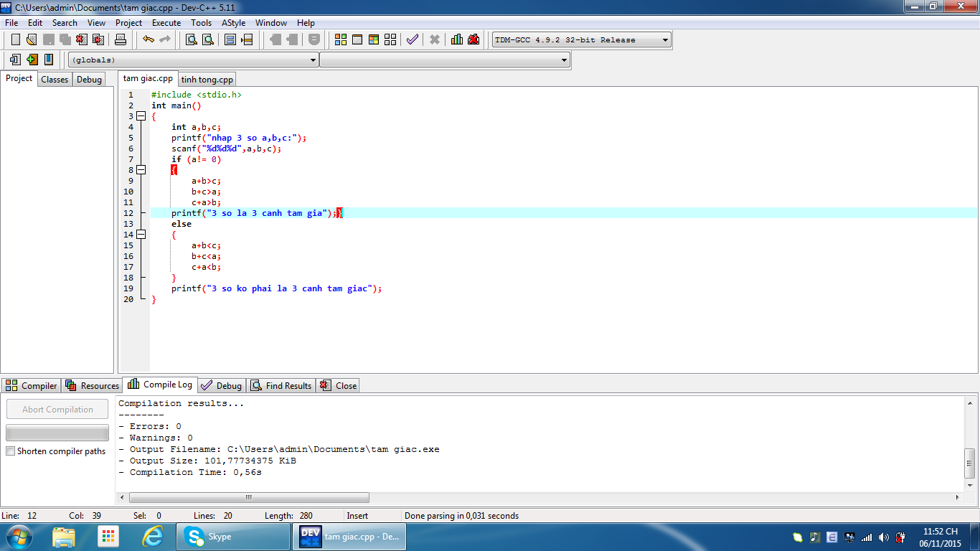Click the Redo arrow icon

165,39
